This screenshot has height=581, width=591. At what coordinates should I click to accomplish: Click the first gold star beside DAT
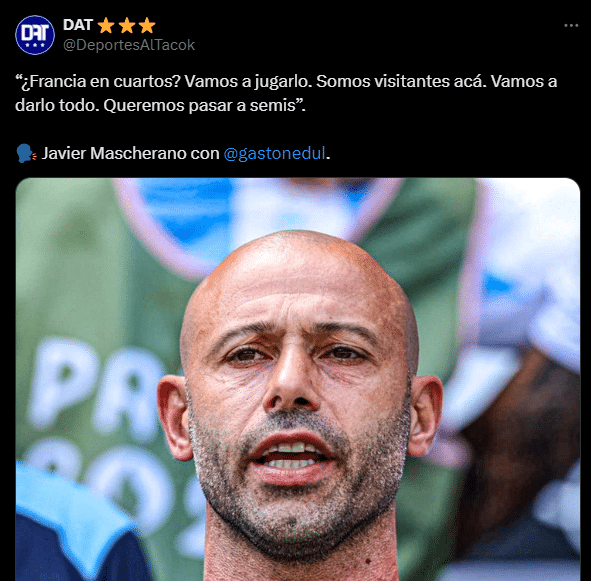(x=106, y=26)
